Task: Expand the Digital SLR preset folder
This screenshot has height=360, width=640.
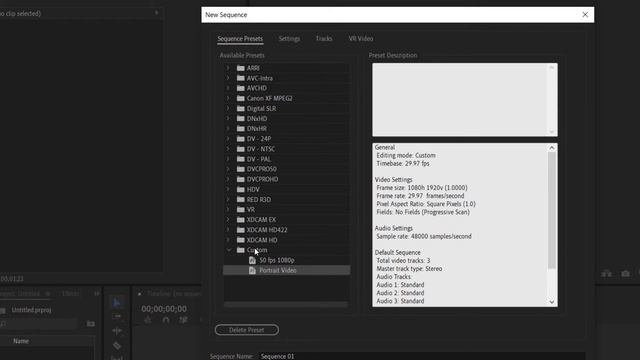Action: [x=228, y=109]
